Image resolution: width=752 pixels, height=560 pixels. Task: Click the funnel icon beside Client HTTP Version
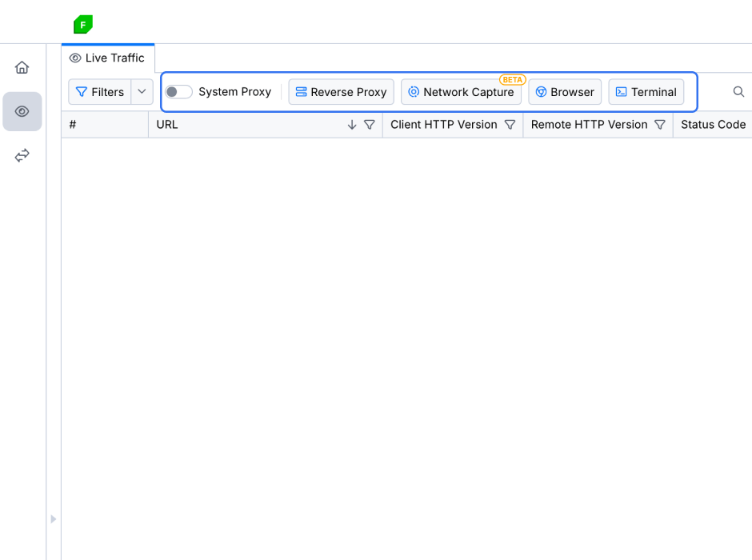point(510,125)
